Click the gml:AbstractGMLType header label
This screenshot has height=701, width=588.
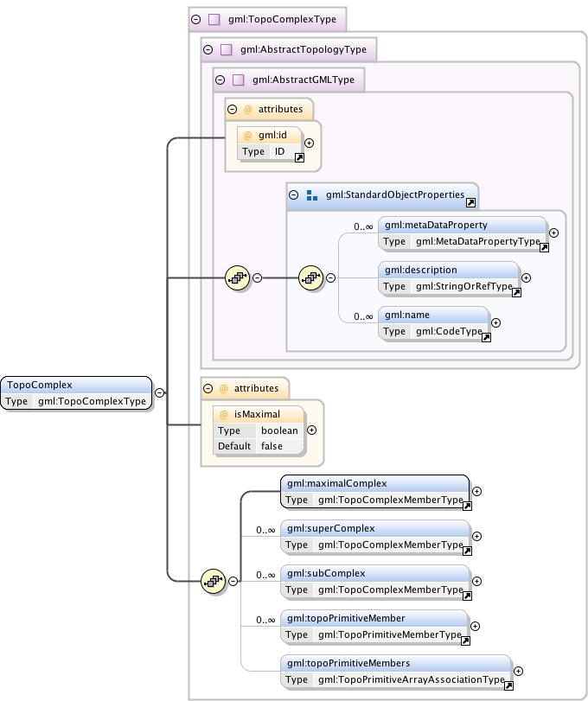(304, 80)
